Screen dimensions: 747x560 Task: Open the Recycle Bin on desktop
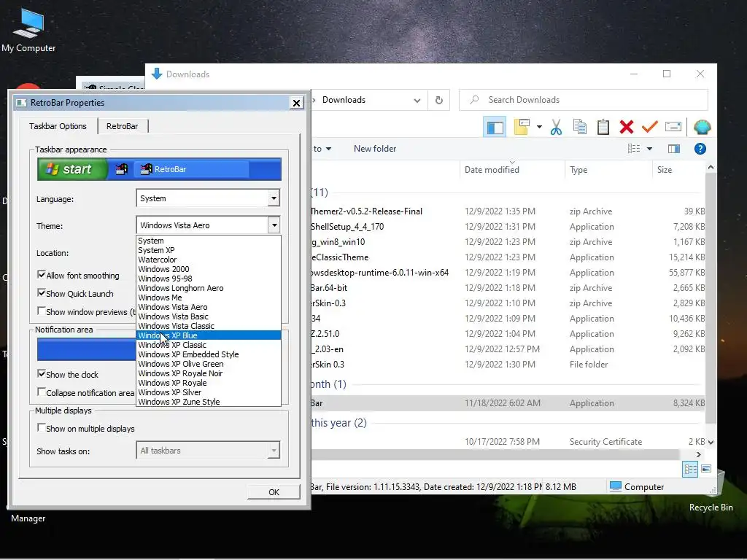click(711, 495)
